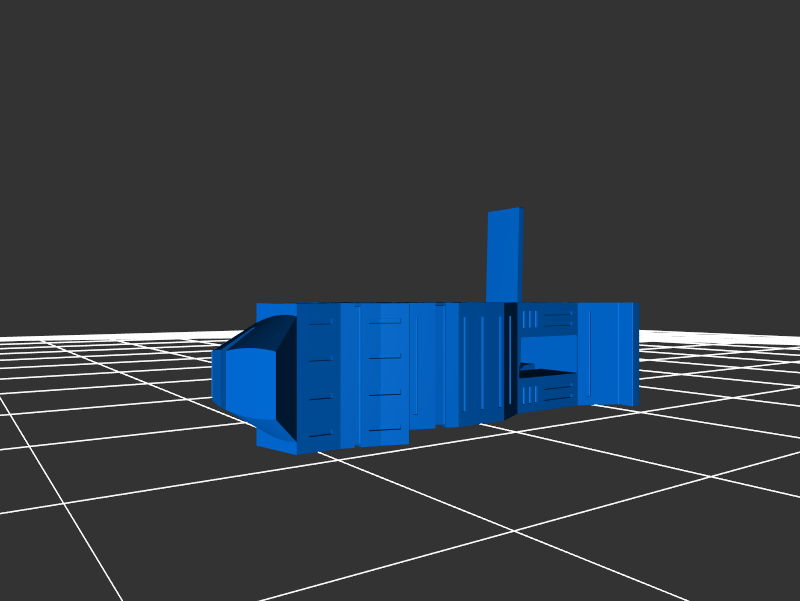Click the tall vertical fin atop the model
Screen dimensions: 800x601
[x=503, y=255]
